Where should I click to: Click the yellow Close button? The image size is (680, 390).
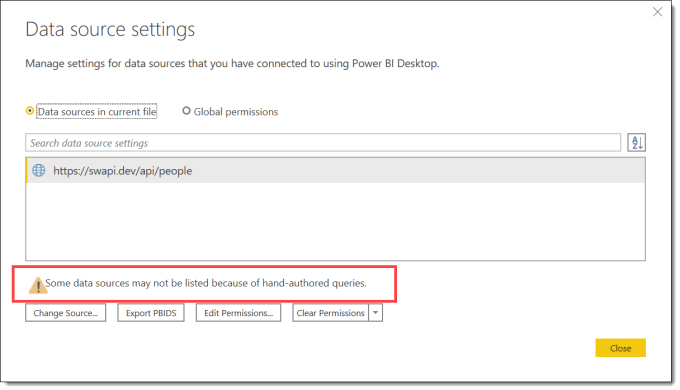pyautogui.click(x=620, y=348)
